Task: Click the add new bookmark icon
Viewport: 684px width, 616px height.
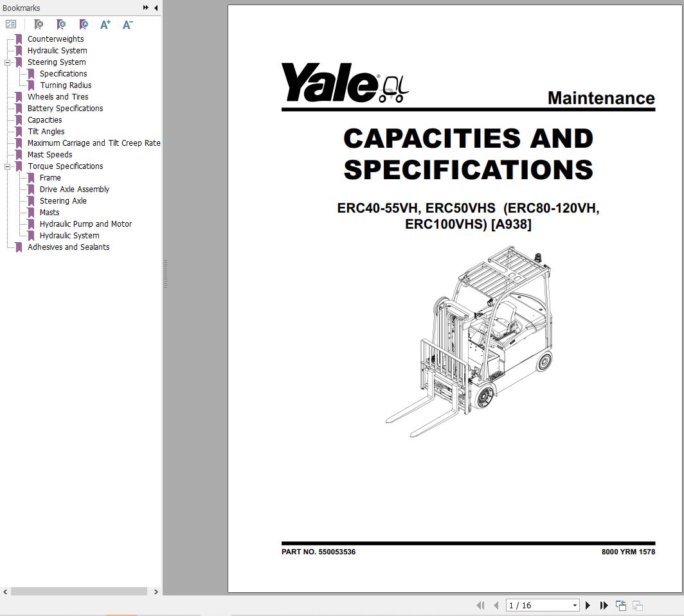Action: pos(61,24)
